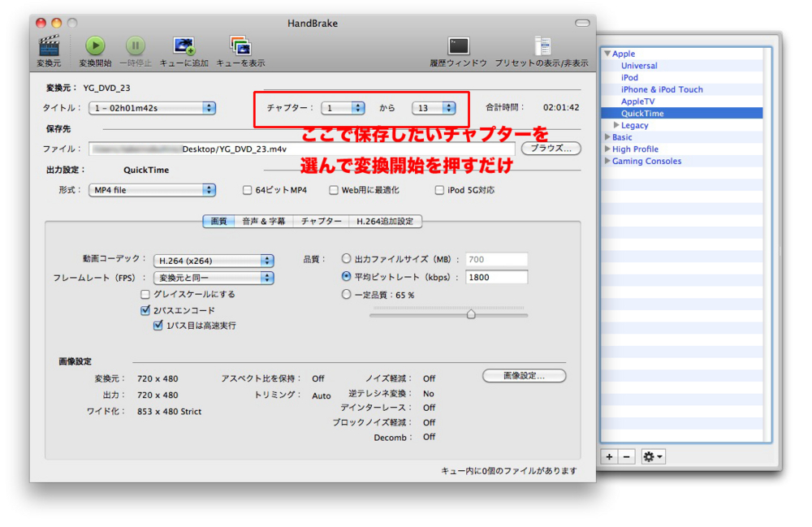Select the QuickTime preset

pyautogui.click(x=642, y=114)
